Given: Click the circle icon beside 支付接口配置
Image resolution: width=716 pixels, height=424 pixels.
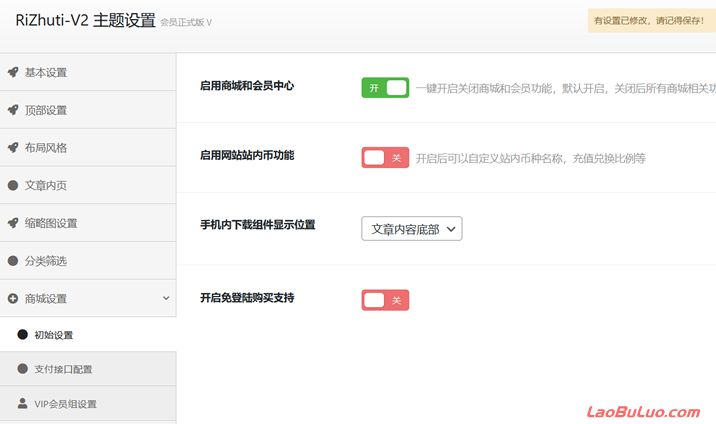Looking at the screenshot, I should click(22, 369).
